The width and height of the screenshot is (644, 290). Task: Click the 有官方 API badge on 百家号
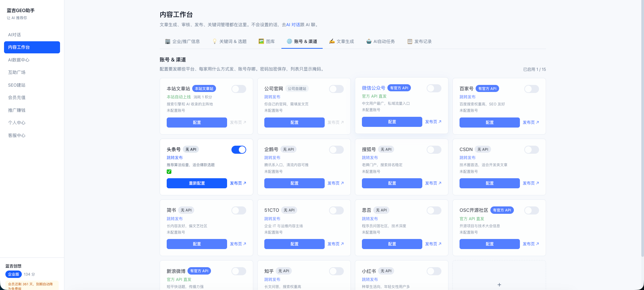(487, 89)
